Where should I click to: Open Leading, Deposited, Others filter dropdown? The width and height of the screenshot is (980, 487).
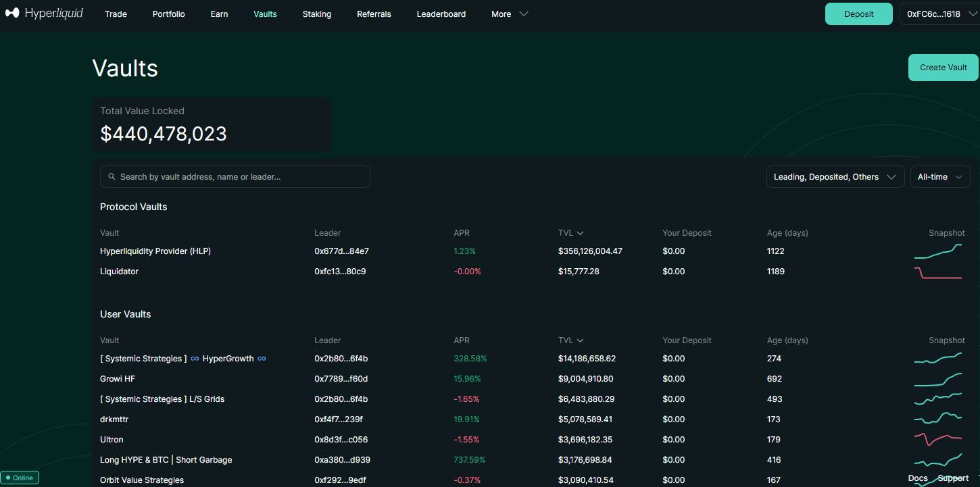tap(835, 177)
